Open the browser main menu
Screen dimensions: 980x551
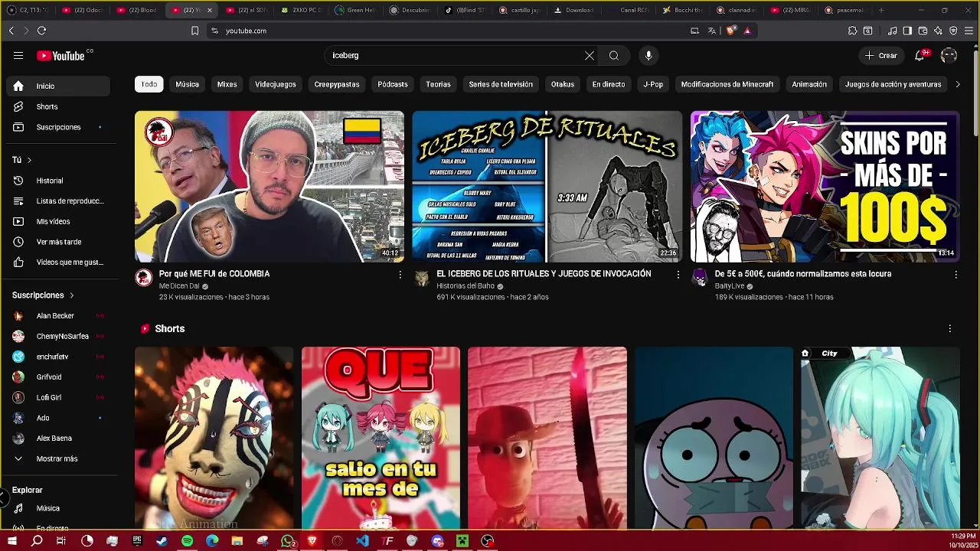(969, 31)
